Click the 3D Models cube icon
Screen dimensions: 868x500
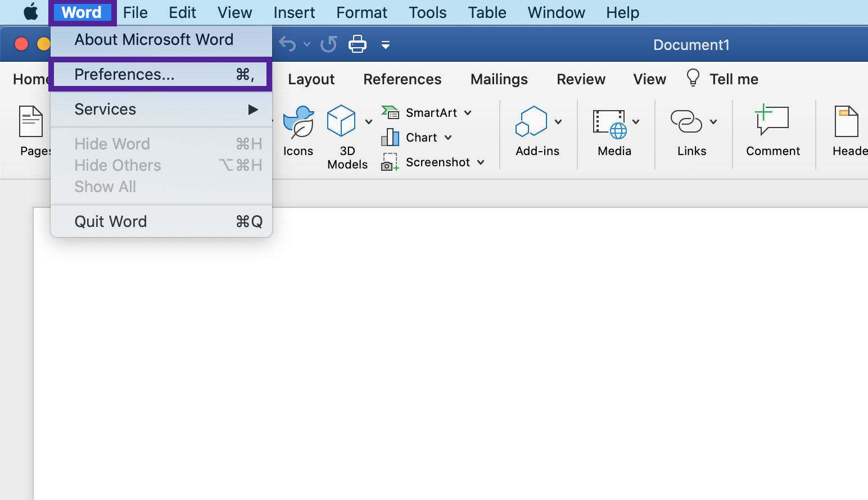341,121
